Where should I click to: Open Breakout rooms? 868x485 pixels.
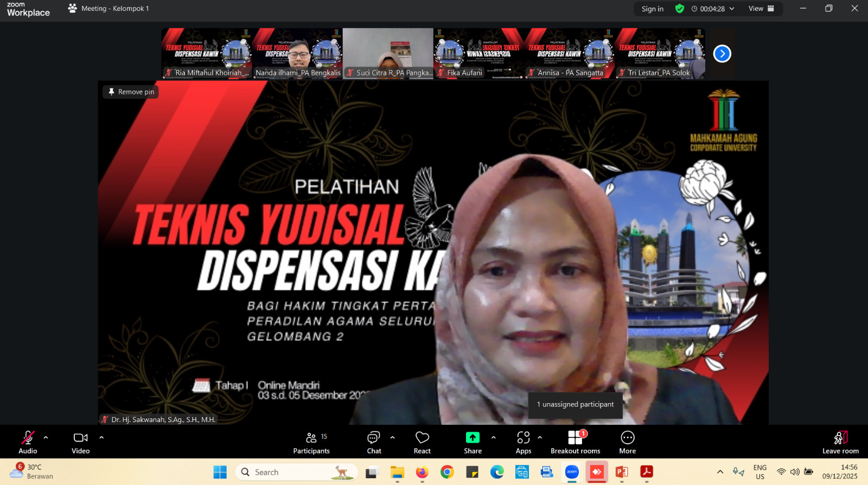coord(575,442)
